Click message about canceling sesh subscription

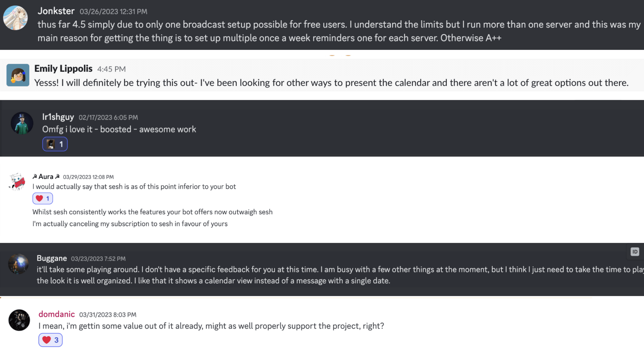130,224
